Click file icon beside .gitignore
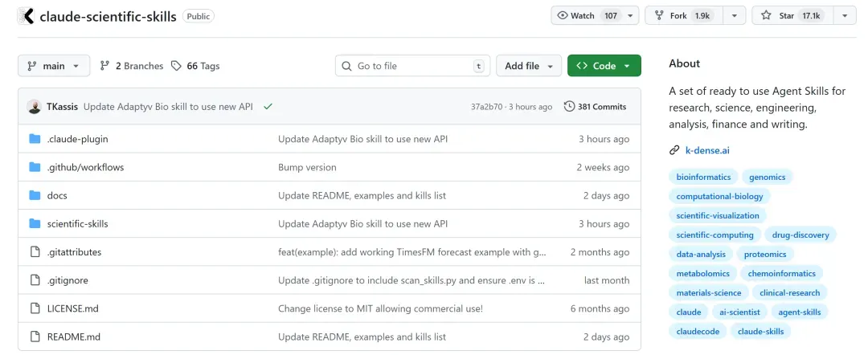 [x=35, y=280]
